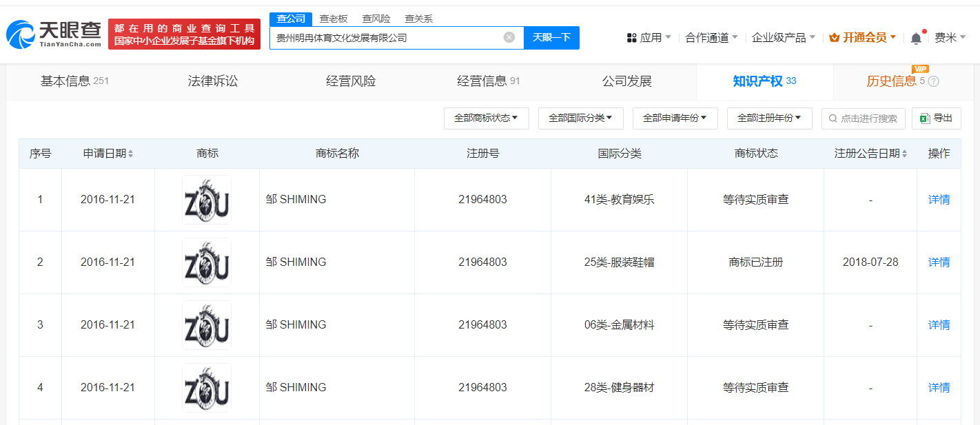980x425 pixels.
Task: Open 详情 link for row 2
Action: point(939,262)
